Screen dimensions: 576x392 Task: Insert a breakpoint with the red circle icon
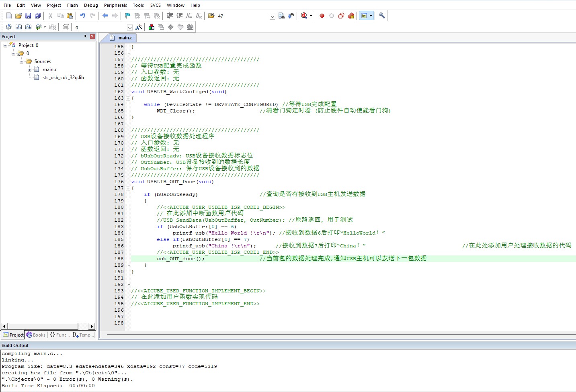click(x=322, y=16)
